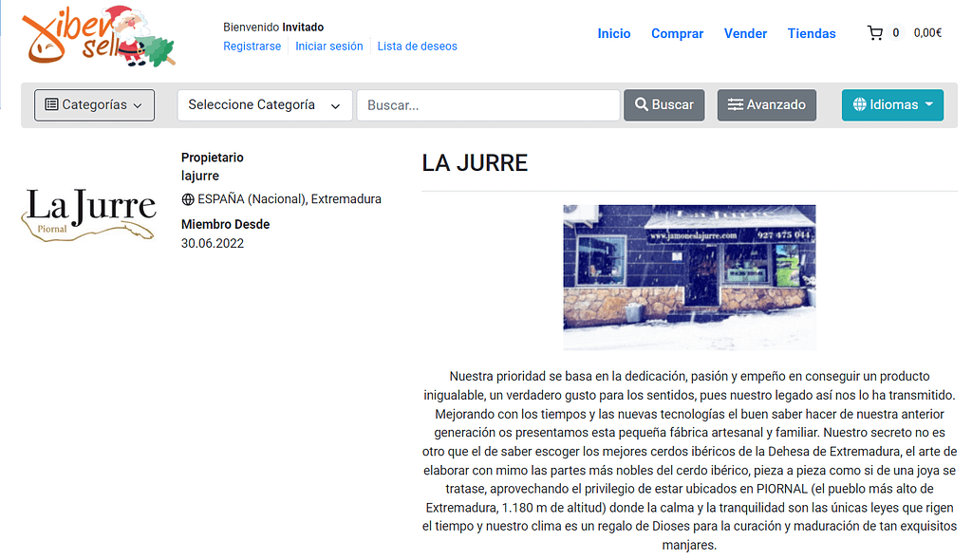Click the Registrarse link
Image resolution: width=972 pixels, height=560 pixels.
[252, 47]
